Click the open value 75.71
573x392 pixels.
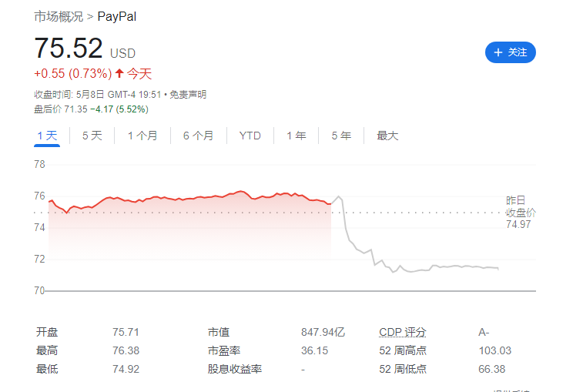(x=126, y=332)
